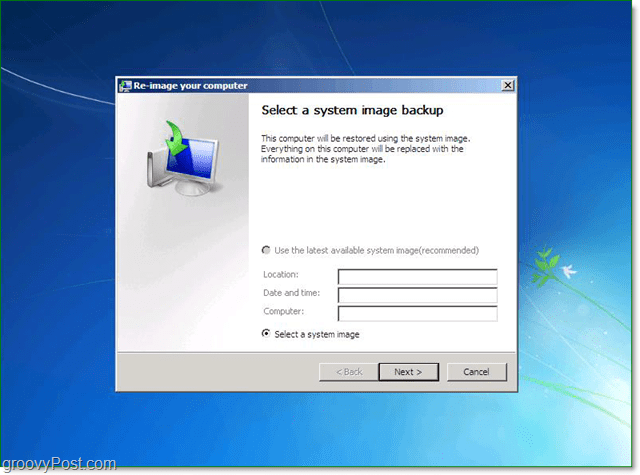This screenshot has height=475, width=640.
Task: Click the Re-image title bar icon
Action: pyautogui.click(x=125, y=86)
